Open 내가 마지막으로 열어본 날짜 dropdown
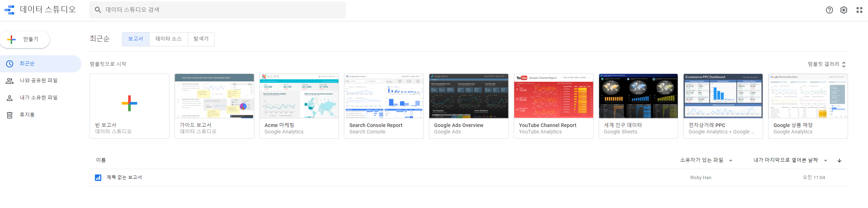The height and width of the screenshot is (208, 868). 790,161
